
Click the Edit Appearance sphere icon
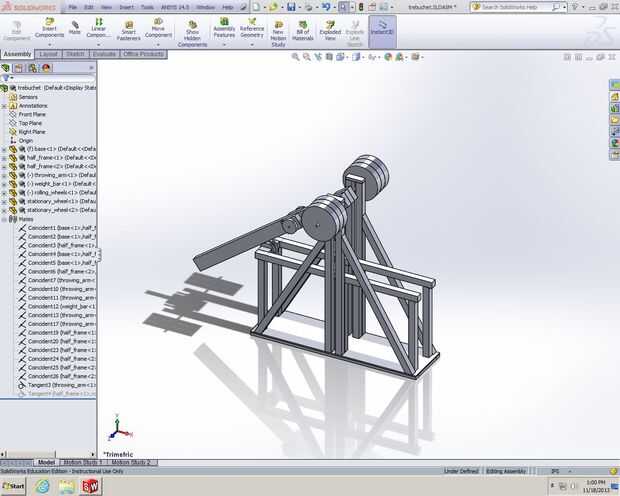pyautogui.click(x=388, y=57)
